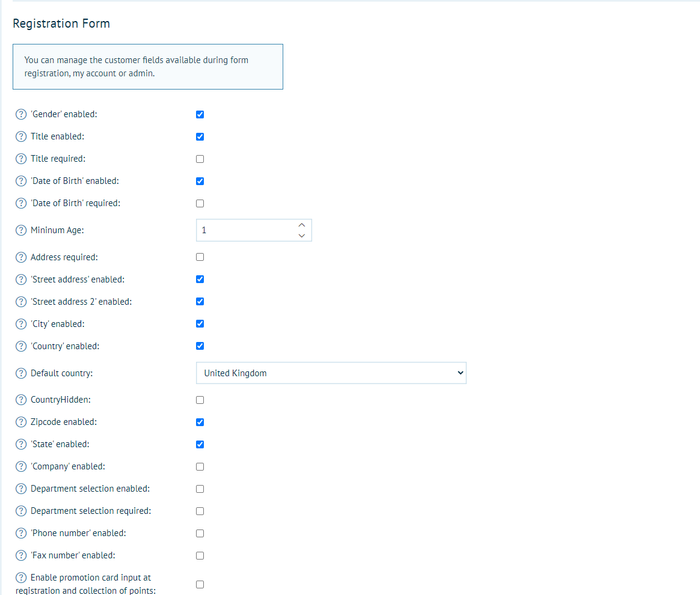The width and height of the screenshot is (700, 595).
Task: Decrease Mininum Age with down arrow
Action: [x=302, y=236]
